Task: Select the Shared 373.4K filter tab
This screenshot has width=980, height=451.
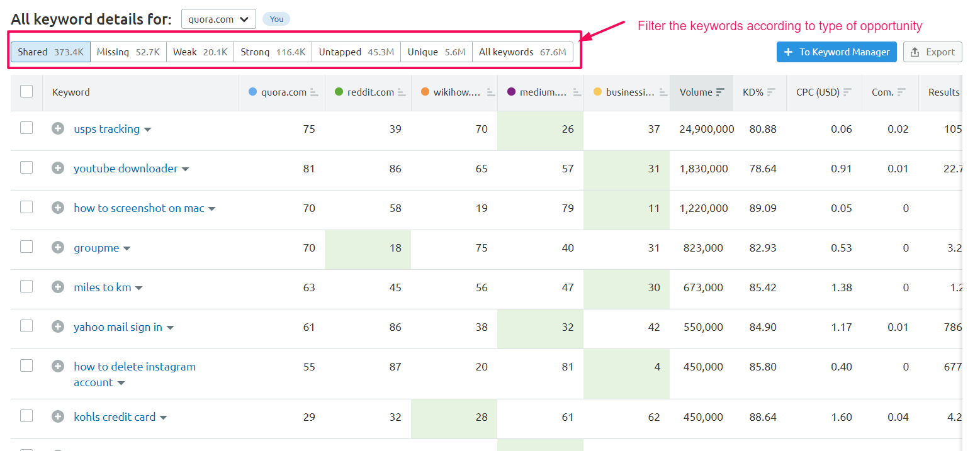Action: (51, 52)
